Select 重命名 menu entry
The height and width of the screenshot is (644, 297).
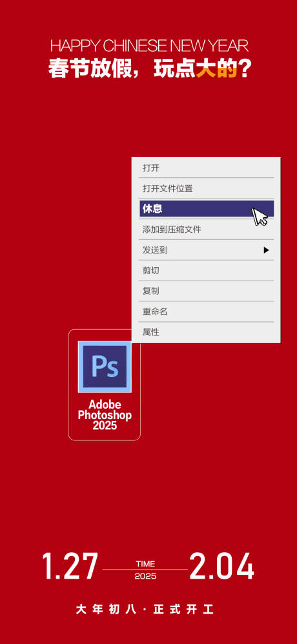click(x=207, y=311)
